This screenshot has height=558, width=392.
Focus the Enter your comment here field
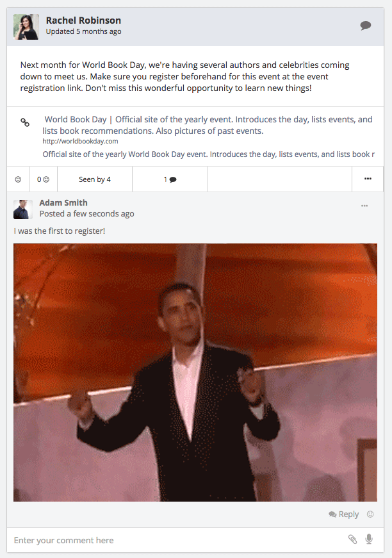pyautogui.click(x=178, y=540)
